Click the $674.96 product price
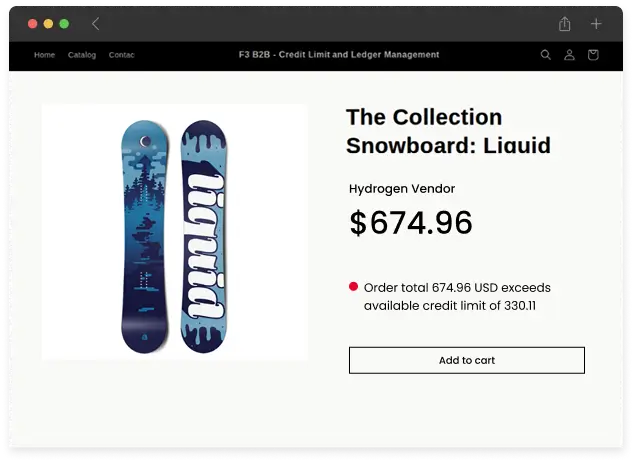Viewport: 634px width, 462px height. pos(410,223)
